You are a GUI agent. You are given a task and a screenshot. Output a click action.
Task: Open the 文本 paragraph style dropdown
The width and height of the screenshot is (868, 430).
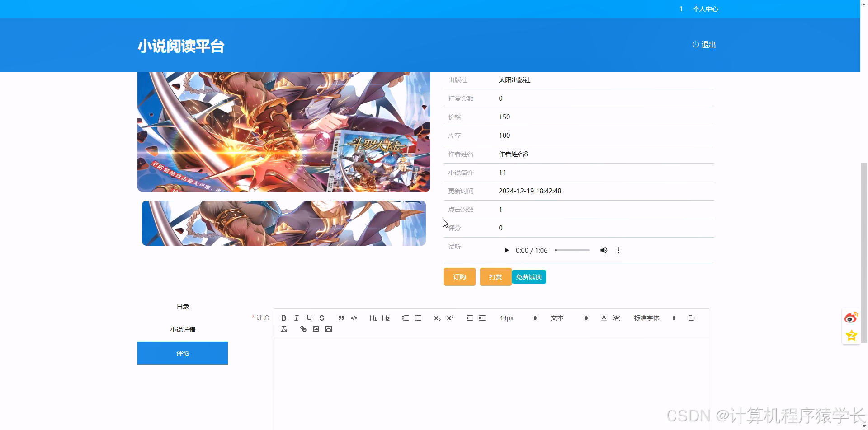(x=569, y=318)
